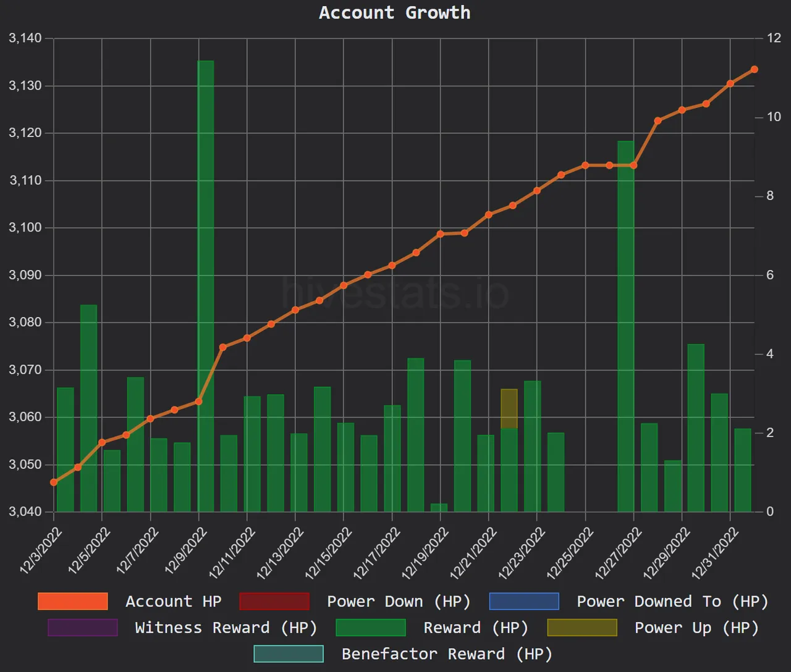The width and height of the screenshot is (791, 672).
Task: Click the 'Power Downed To (HP)' legend label
Action: [672, 602]
